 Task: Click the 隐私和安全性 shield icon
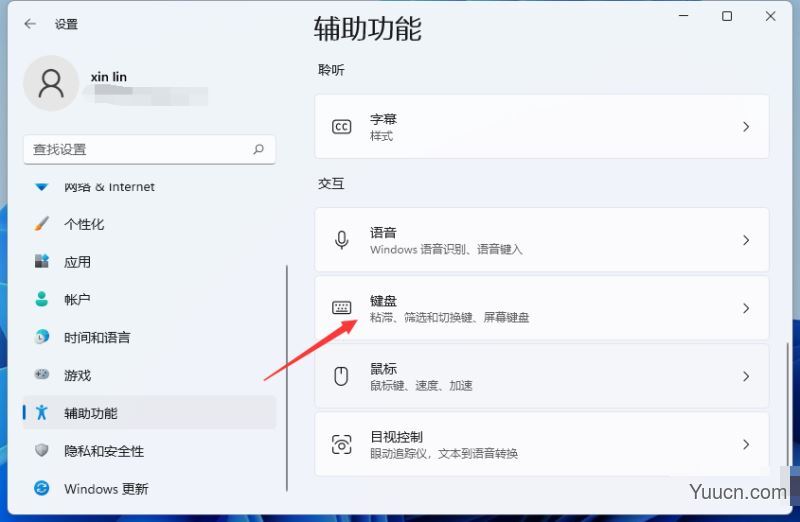click(41, 450)
